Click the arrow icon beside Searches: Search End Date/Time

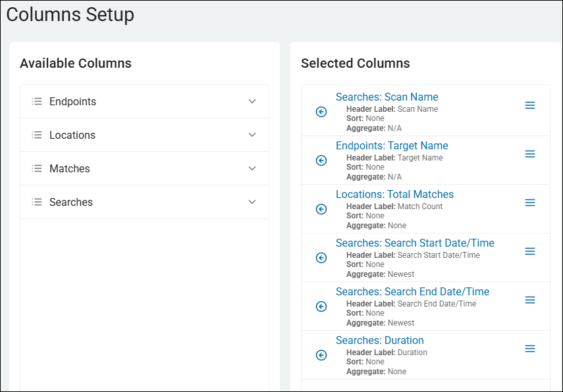point(321,306)
